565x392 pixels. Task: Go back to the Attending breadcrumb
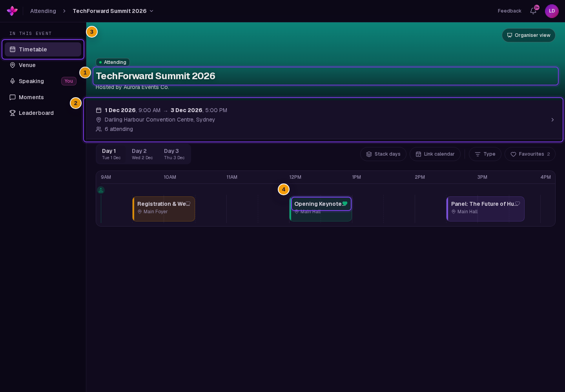click(x=43, y=11)
